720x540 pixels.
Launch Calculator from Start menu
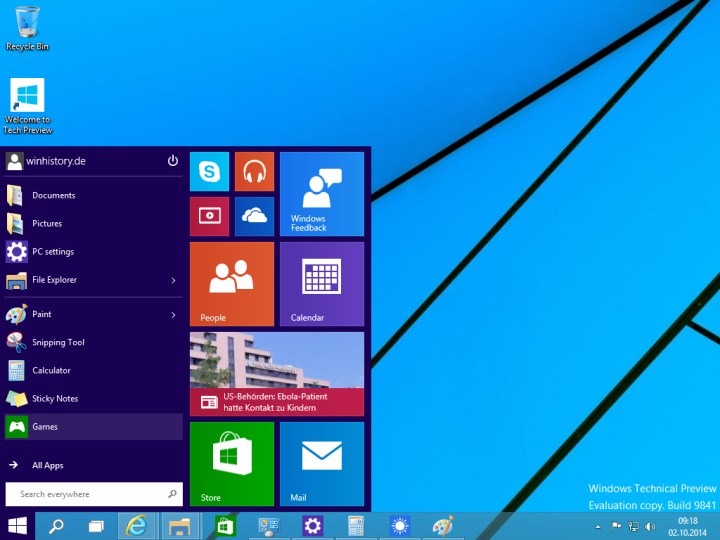click(x=94, y=371)
